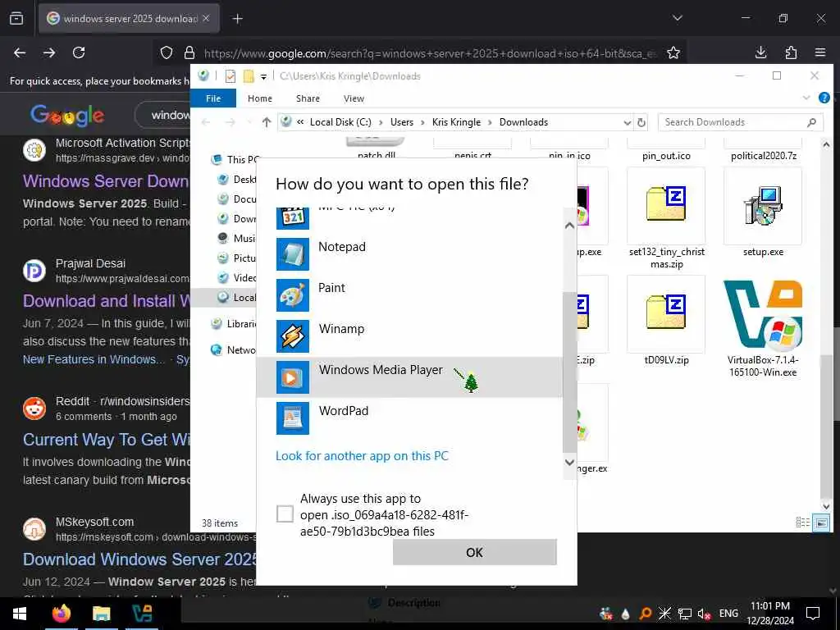Viewport: 840px width, 630px height.
Task: Select Windows Media Player icon
Action: point(293,377)
